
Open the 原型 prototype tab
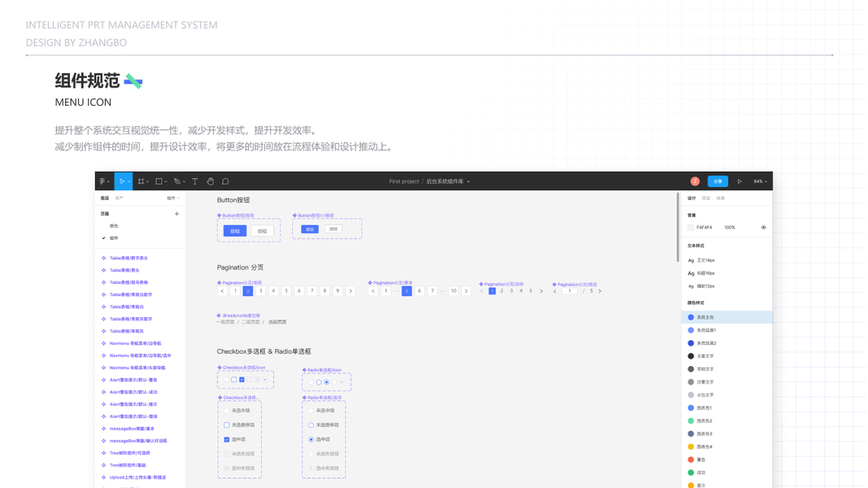click(706, 198)
